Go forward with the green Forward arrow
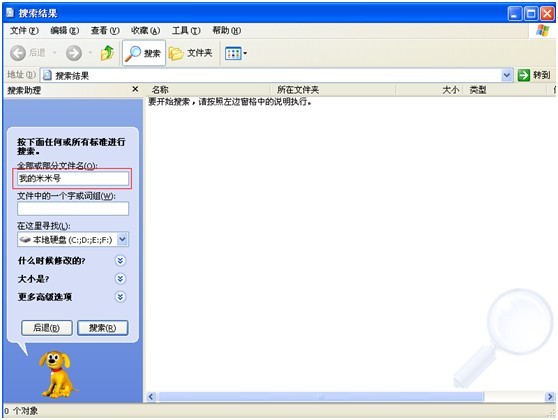Viewport: 558px width, 420px height. tap(74, 53)
